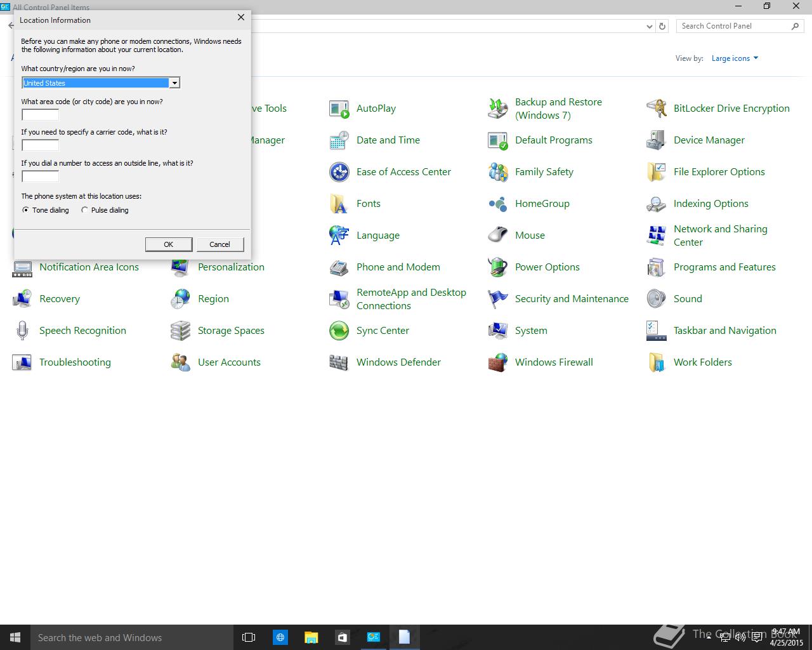Click the Network and Sharing Center icon
The image size is (812, 650).
click(x=657, y=235)
